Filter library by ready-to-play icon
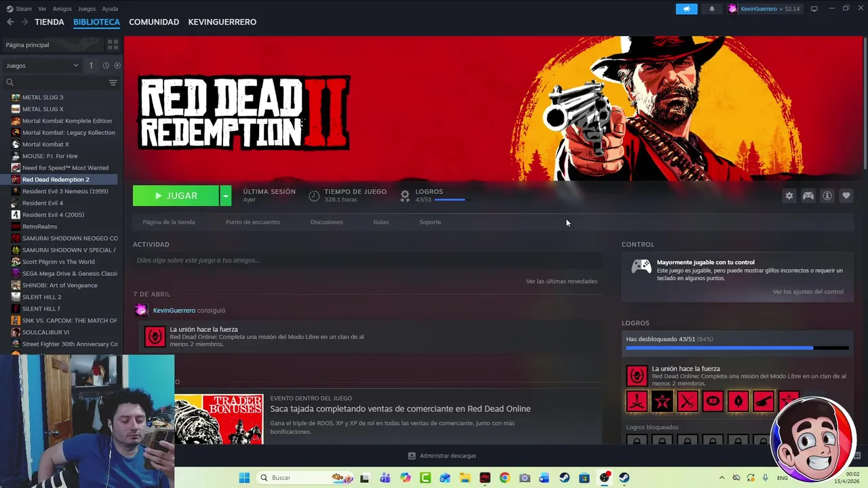This screenshot has width=868, height=488. [117, 66]
